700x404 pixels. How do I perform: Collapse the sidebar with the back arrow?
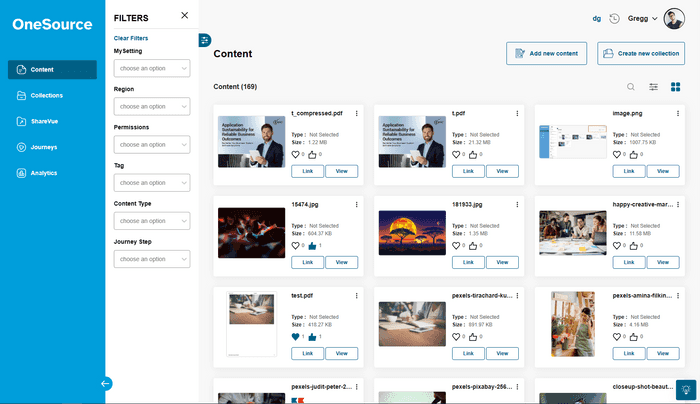tap(105, 383)
